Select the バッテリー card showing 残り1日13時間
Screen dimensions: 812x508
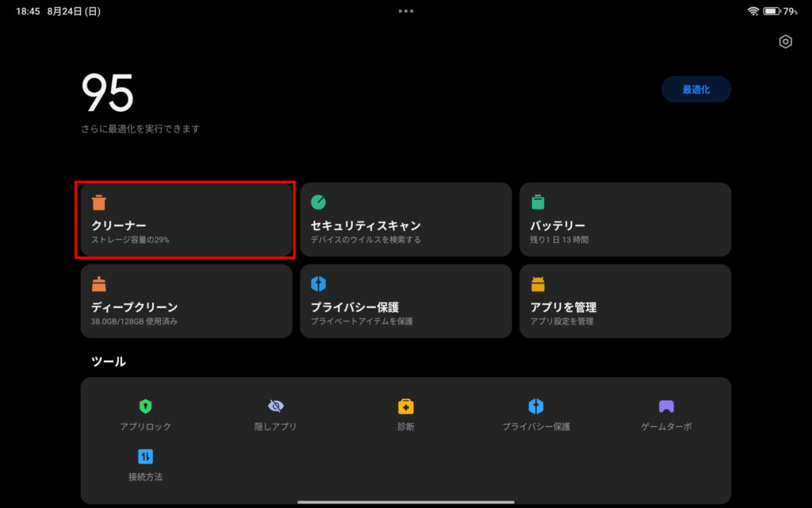click(x=625, y=220)
